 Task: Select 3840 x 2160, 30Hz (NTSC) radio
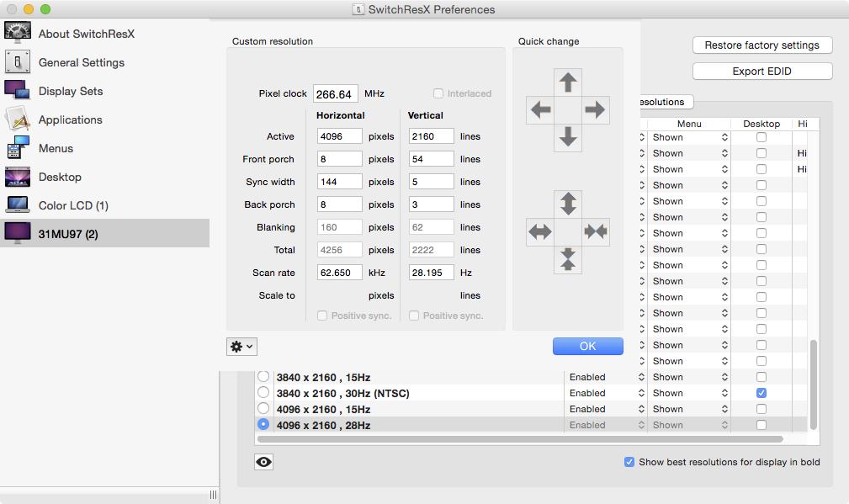pyautogui.click(x=263, y=392)
